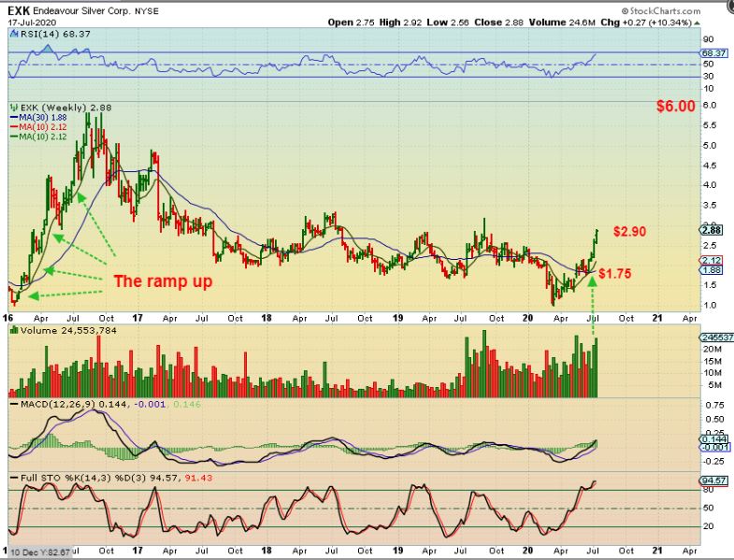Screen dimensions: 734x560
Task: Click the 68.37 RSI value tag on right axis
Action: click(x=713, y=53)
